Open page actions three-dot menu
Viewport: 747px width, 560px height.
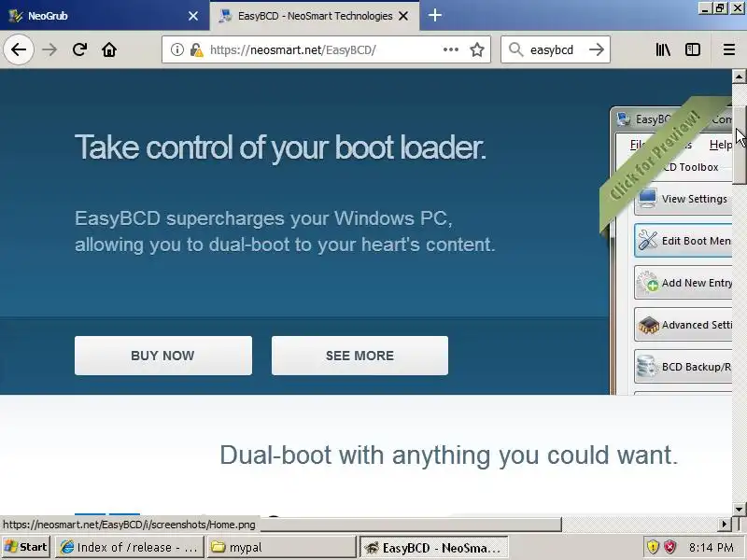coord(451,49)
